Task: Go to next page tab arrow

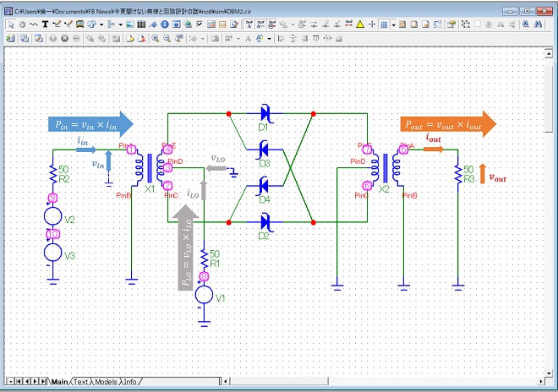Action: click(x=35, y=381)
